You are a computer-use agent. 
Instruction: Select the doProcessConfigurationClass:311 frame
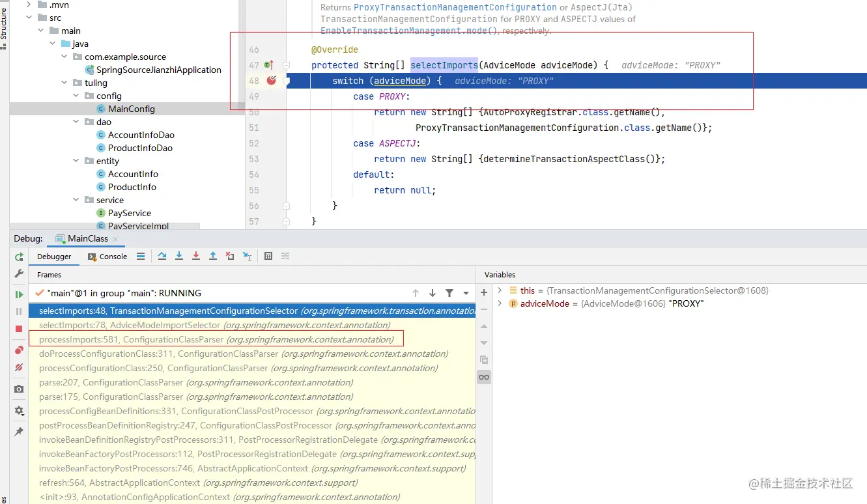pyautogui.click(x=252, y=354)
